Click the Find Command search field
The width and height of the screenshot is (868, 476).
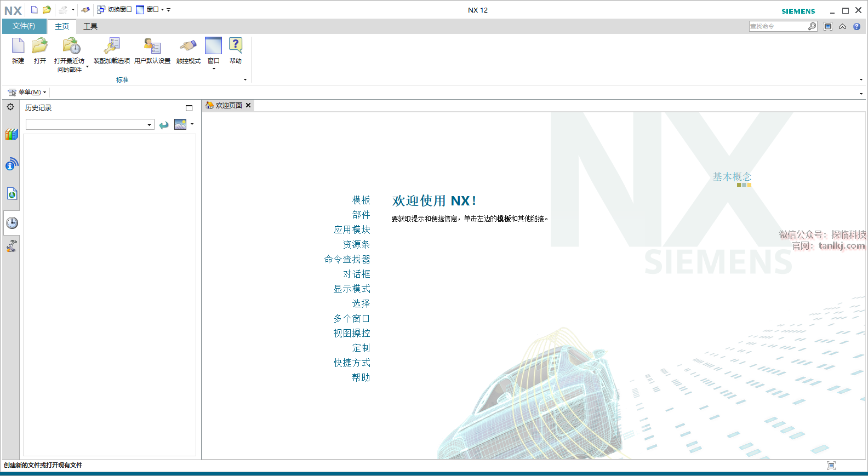point(778,26)
